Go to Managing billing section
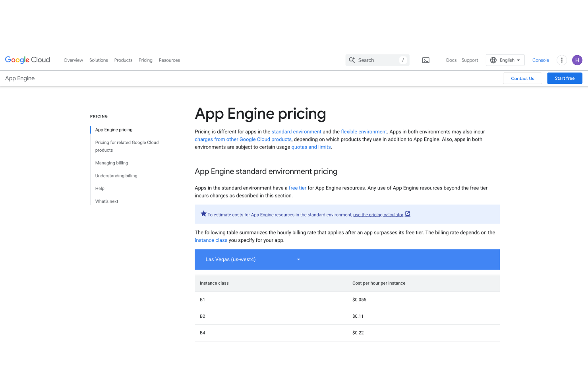The width and height of the screenshot is (588, 392). pos(112,163)
